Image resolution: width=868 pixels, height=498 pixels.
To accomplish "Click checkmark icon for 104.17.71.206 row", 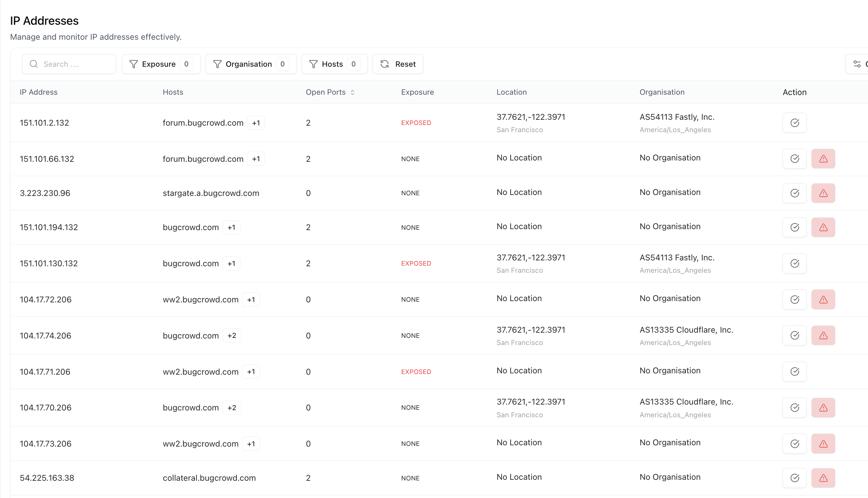I will 794,371.
